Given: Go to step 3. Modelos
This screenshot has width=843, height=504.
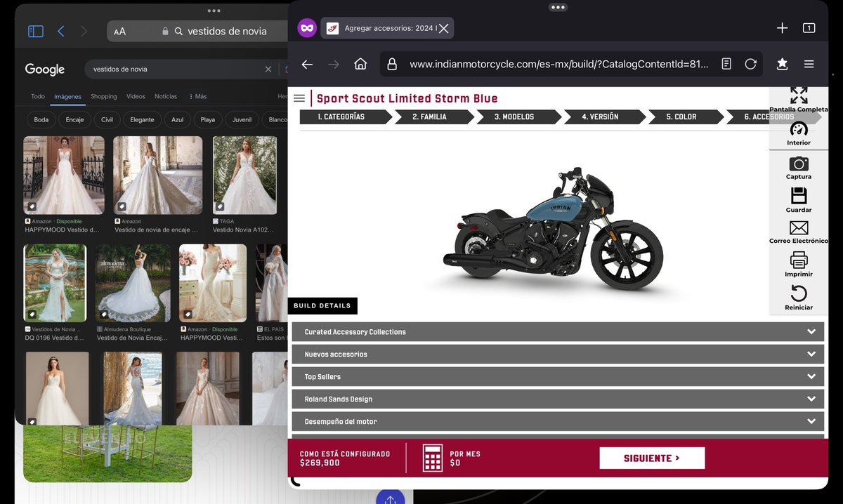Looking at the screenshot, I should click(518, 117).
